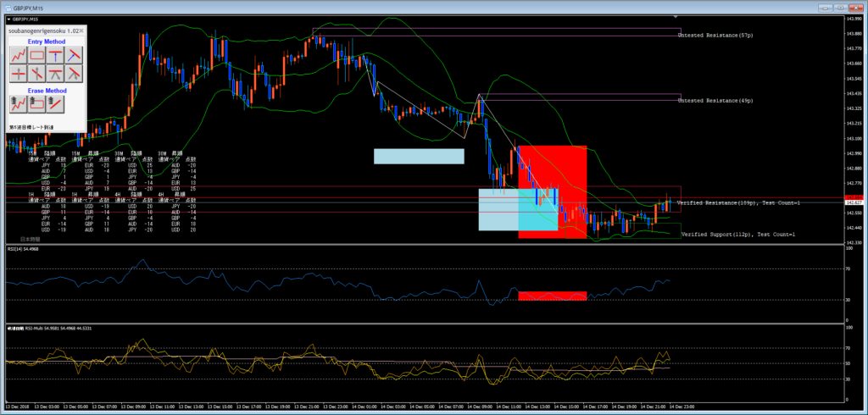Select the horizontal line bounce-arrow entry button

[55, 73]
